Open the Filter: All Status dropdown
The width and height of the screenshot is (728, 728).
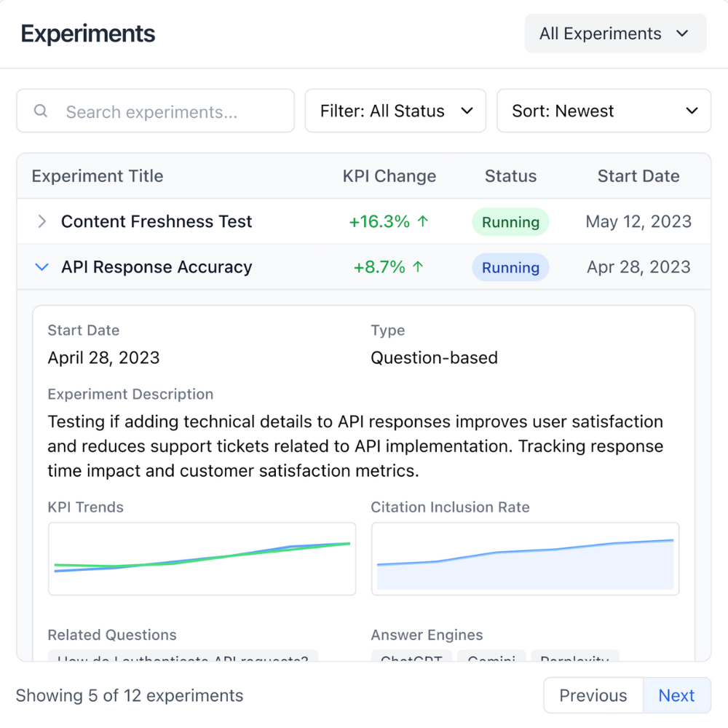pyautogui.click(x=395, y=111)
